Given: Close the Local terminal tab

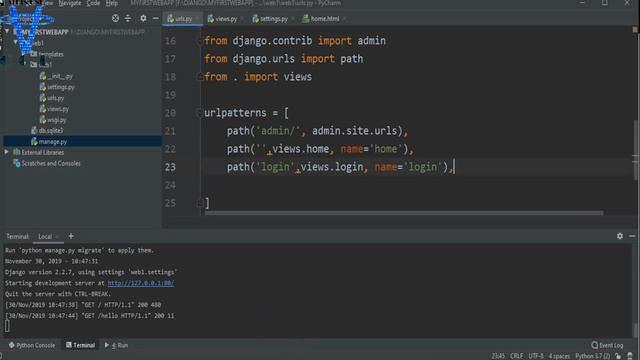Looking at the screenshot, I should click(57, 236).
